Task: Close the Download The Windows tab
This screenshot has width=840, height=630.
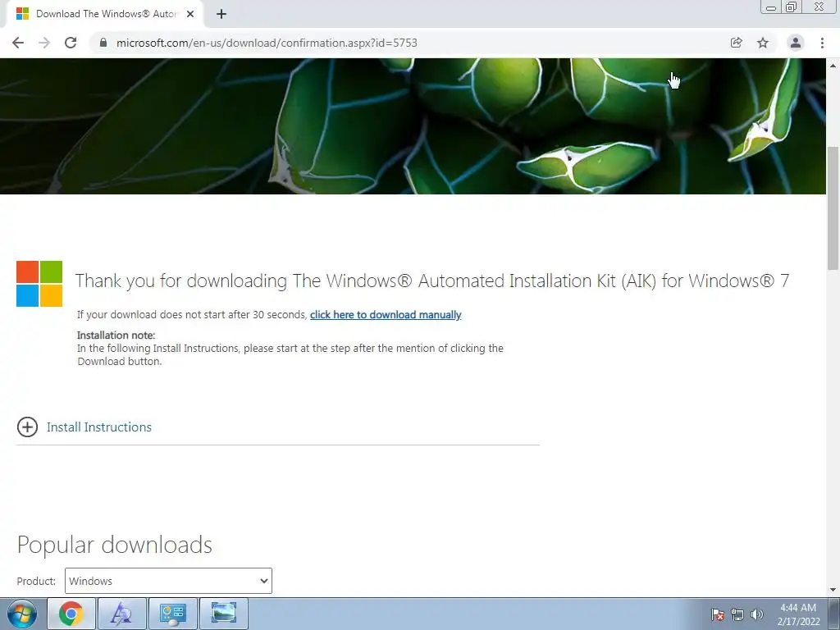Action: click(x=190, y=15)
